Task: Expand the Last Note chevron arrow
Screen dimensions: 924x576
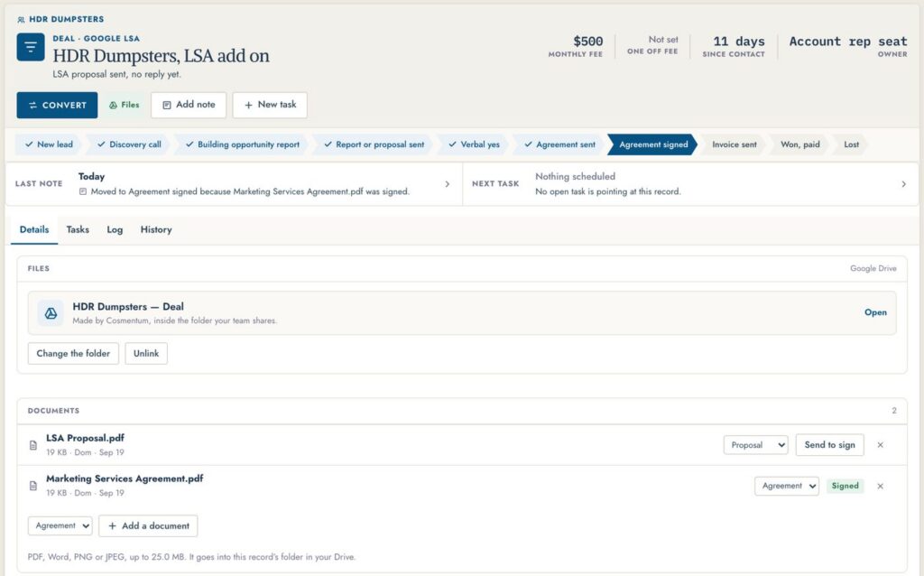Action: click(x=448, y=184)
